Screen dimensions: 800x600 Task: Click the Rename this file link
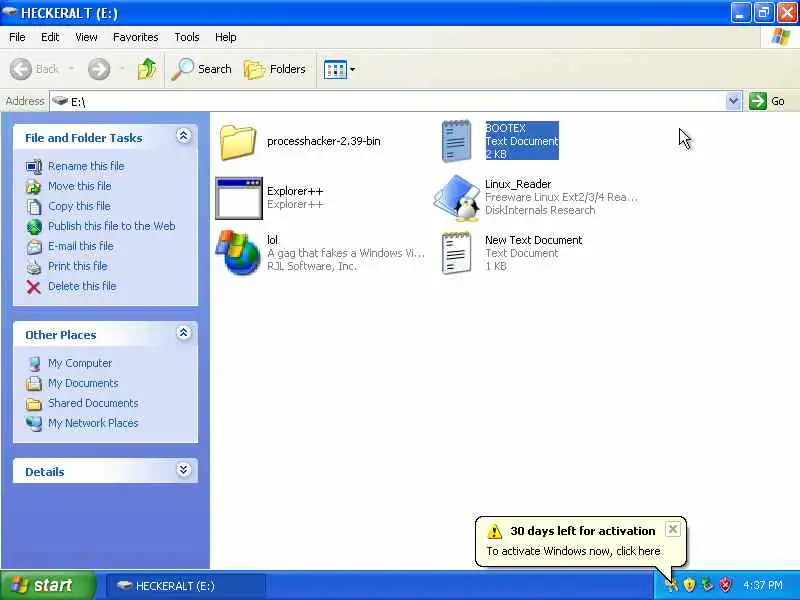[86, 166]
